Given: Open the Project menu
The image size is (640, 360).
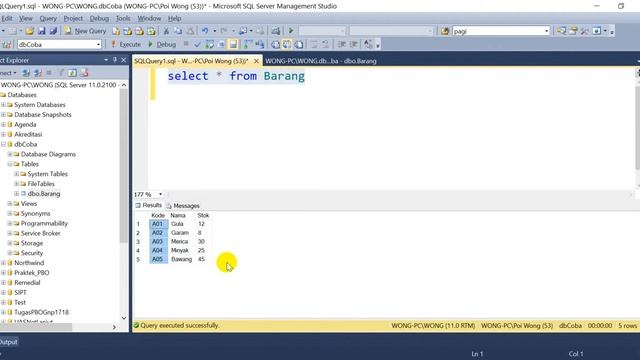Looking at the screenshot, I should (73, 18).
